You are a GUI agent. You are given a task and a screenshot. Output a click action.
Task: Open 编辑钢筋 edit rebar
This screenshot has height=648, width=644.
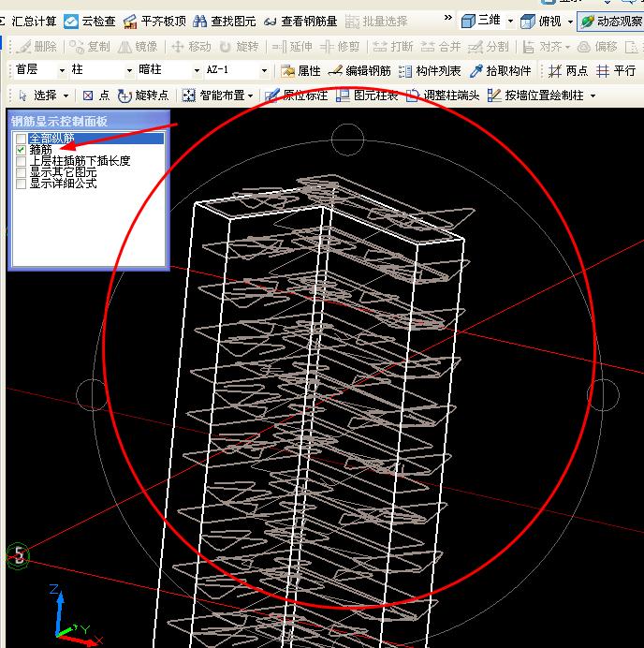359,71
